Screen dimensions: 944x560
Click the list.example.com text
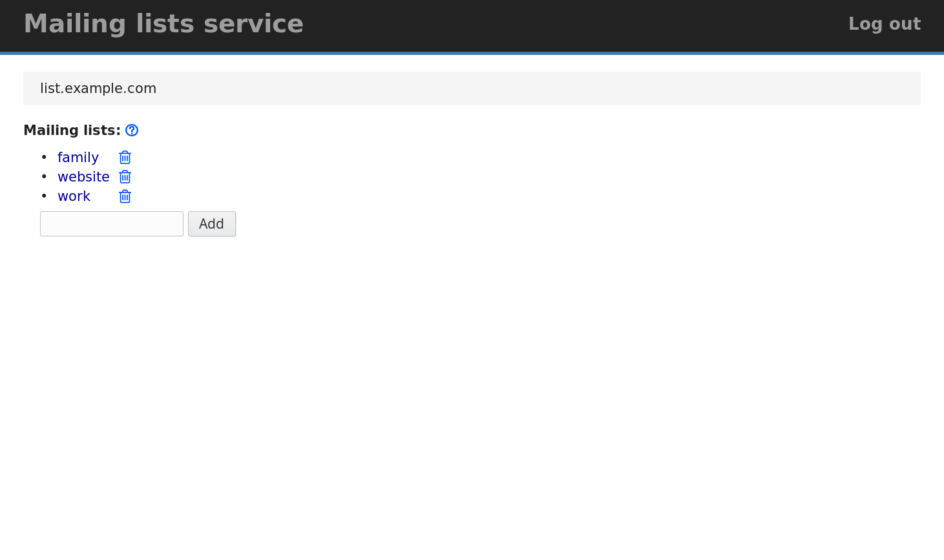98,88
